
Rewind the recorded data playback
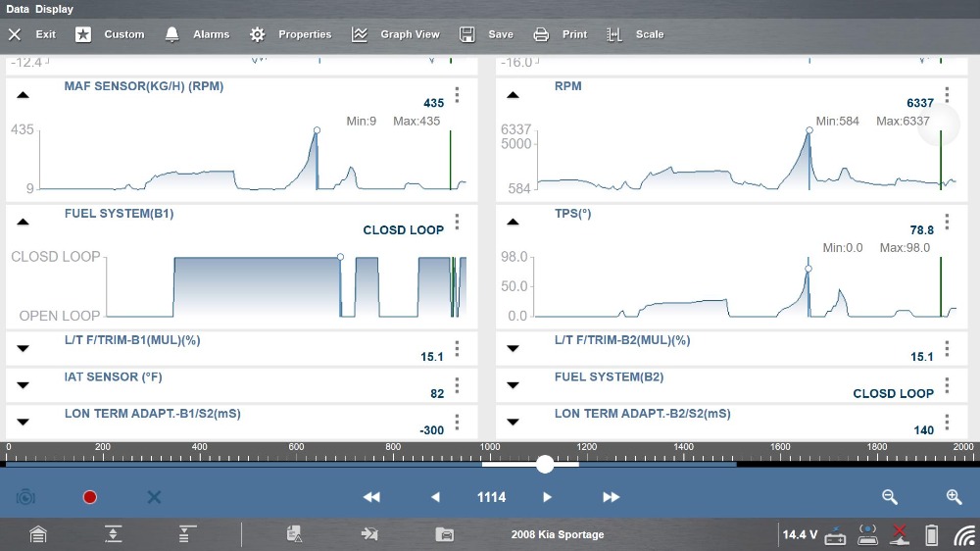pyautogui.click(x=371, y=497)
